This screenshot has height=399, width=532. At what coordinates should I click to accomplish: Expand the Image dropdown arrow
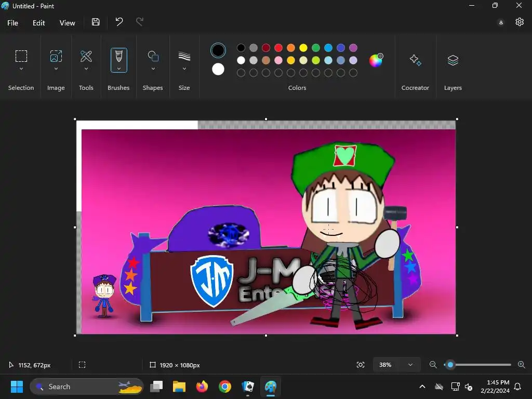click(56, 69)
